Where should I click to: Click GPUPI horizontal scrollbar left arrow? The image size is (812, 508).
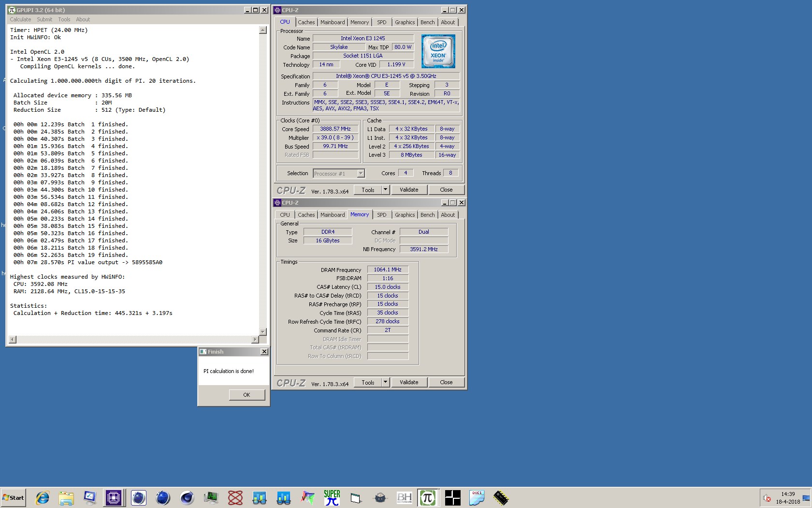(x=13, y=340)
